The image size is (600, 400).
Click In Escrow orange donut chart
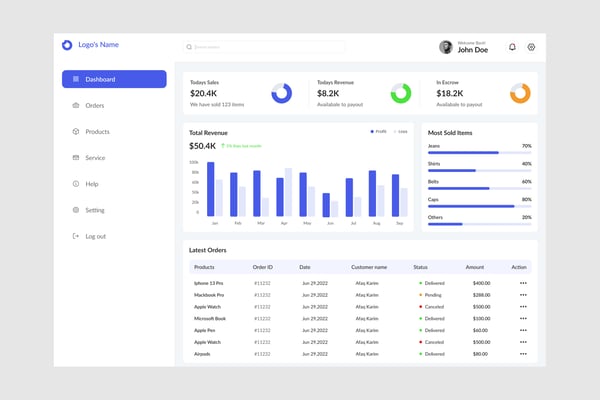point(520,93)
